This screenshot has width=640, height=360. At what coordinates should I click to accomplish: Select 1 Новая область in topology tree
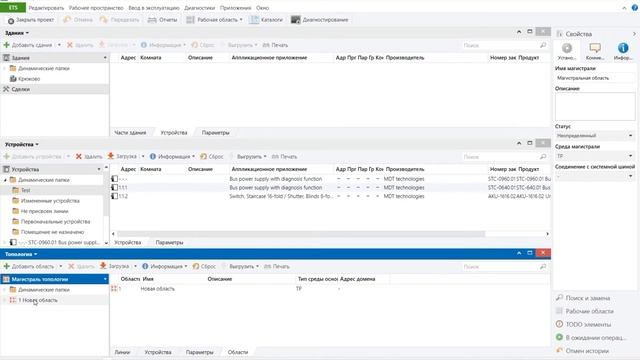point(38,300)
